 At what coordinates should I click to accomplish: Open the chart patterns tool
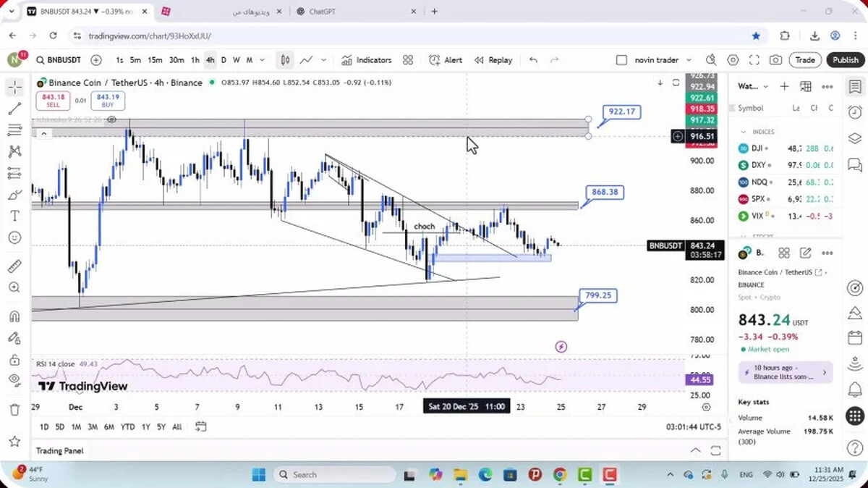tap(14, 151)
